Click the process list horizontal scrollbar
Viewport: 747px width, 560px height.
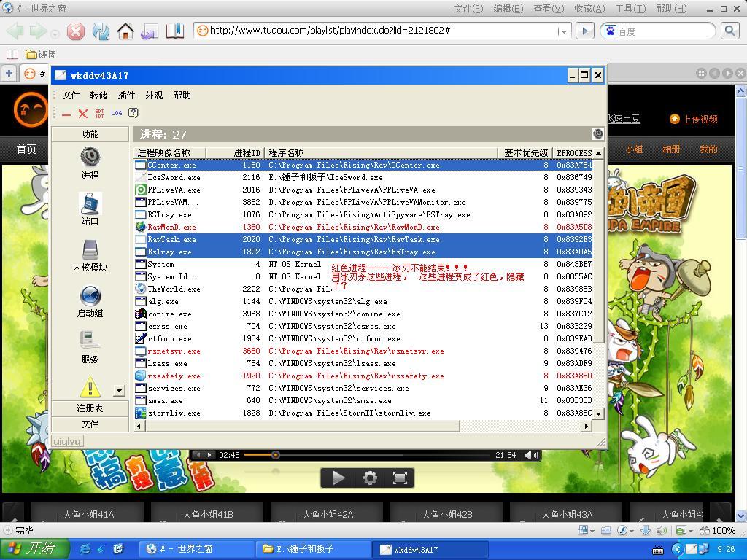(x=303, y=426)
